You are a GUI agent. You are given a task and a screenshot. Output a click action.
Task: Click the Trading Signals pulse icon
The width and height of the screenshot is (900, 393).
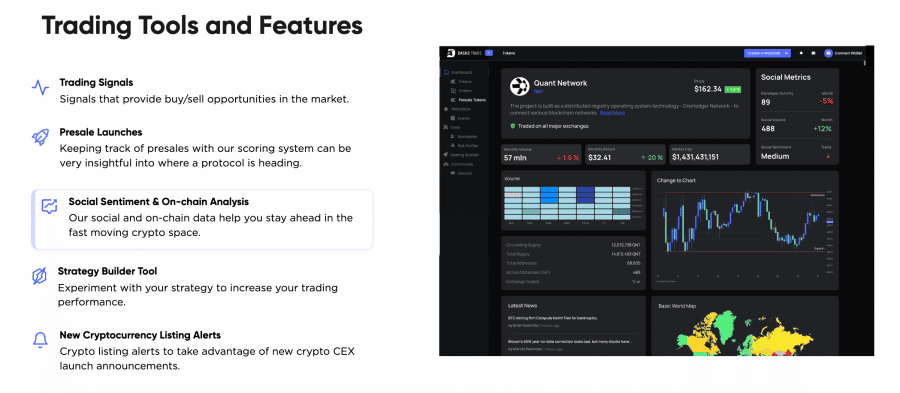pyautogui.click(x=40, y=87)
